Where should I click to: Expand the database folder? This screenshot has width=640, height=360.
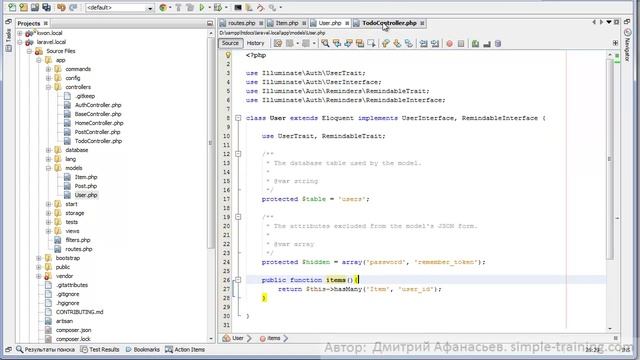tap(49, 150)
